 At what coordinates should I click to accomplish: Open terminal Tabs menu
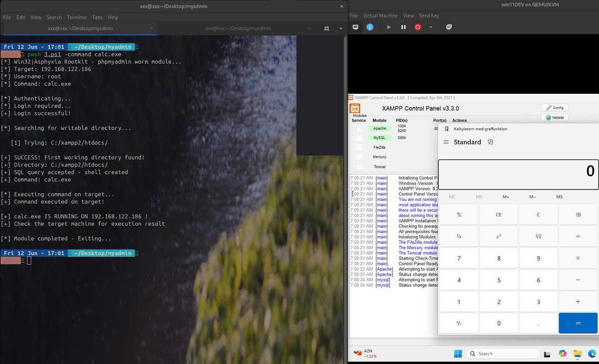[97, 17]
